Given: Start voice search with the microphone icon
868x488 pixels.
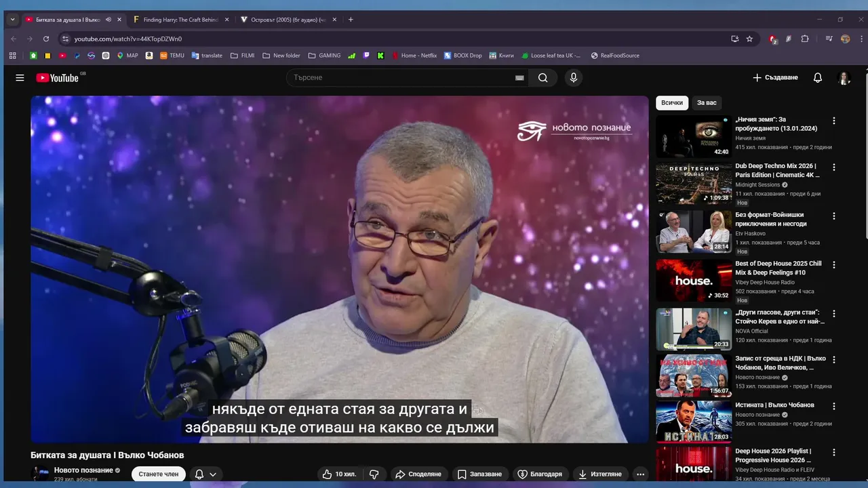Looking at the screenshot, I should click(x=574, y=78).
